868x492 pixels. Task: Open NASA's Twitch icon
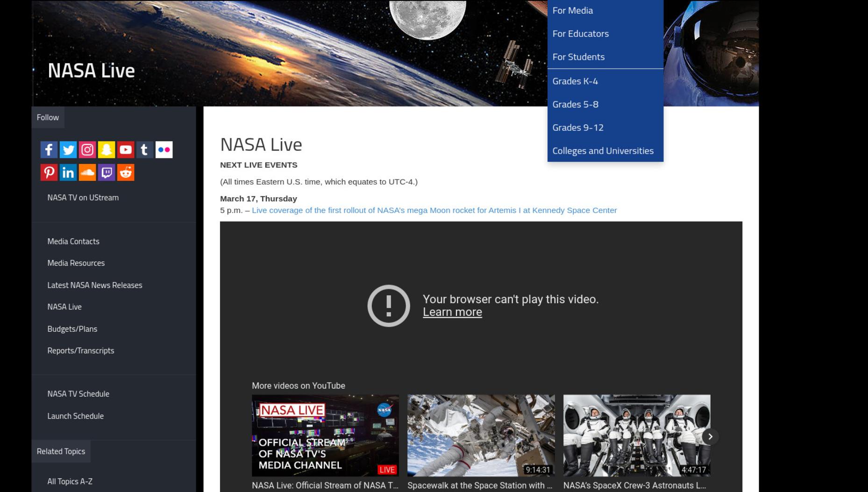click(x=106, y=172)
